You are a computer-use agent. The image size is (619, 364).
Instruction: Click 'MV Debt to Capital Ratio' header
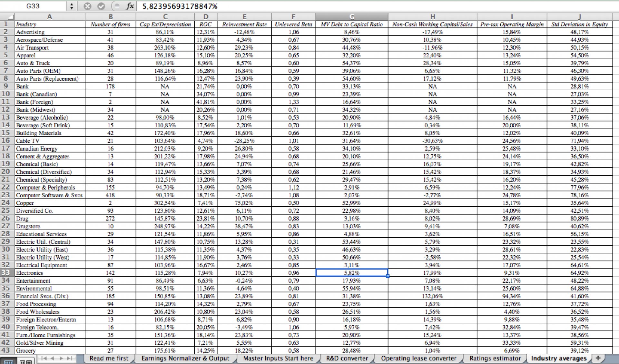[352, 24]
